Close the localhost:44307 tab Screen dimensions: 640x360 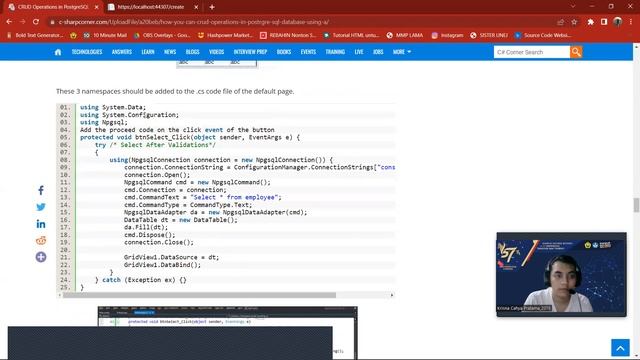tap(196, 7)
